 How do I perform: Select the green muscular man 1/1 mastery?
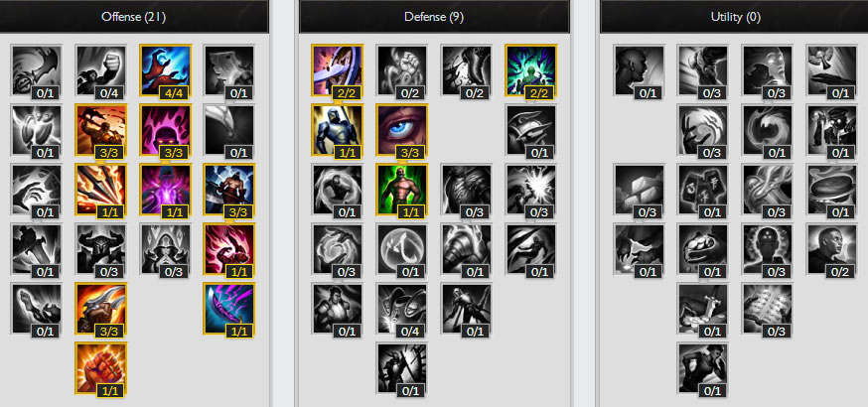pyautogui.click(x=402, y=190)
